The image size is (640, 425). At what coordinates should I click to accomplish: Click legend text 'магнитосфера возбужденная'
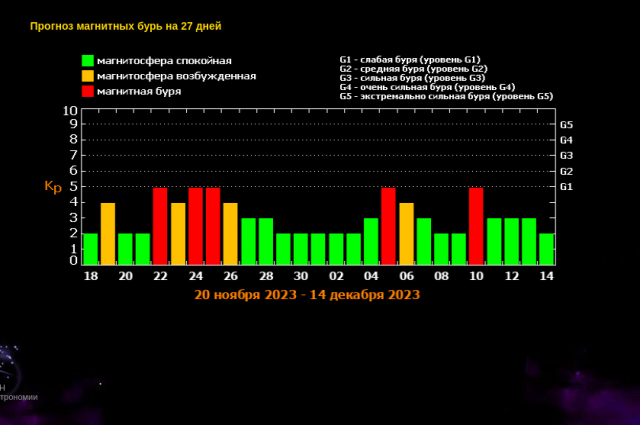(x=176, y=76)
